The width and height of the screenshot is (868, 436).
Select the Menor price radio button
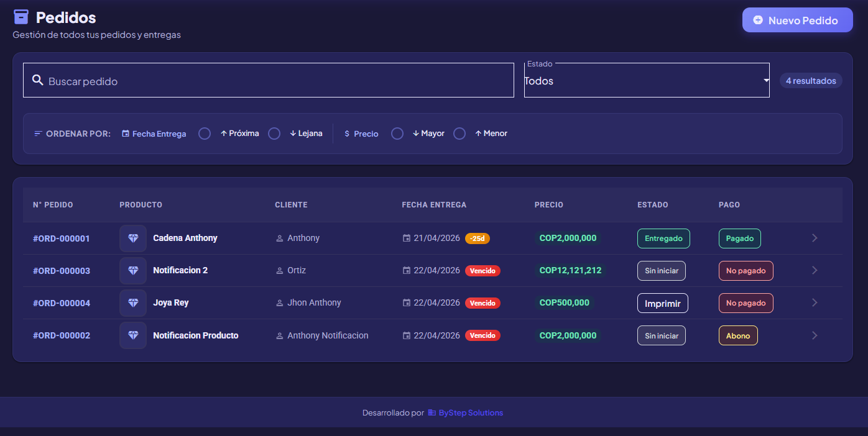(459, 134)
